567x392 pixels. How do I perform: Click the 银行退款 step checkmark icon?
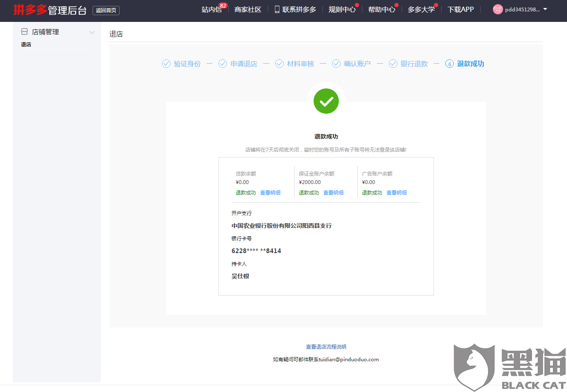click(x=393, y=64)
